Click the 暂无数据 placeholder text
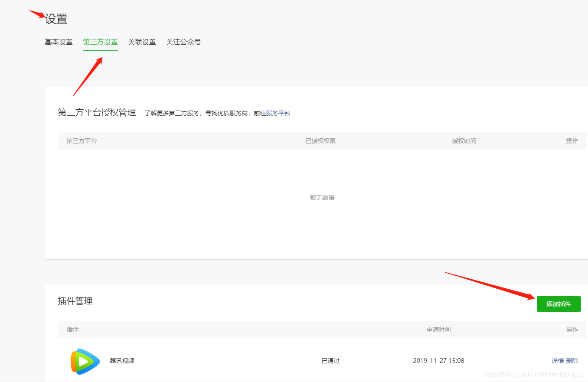Viewport: 588px width, 382px height. coord(322,198)
